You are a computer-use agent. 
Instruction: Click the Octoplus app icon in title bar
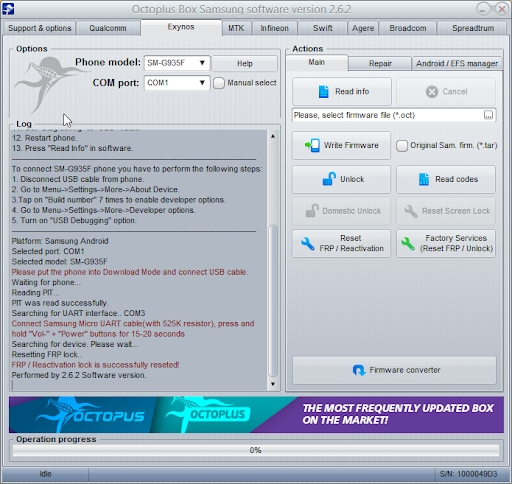8,9
